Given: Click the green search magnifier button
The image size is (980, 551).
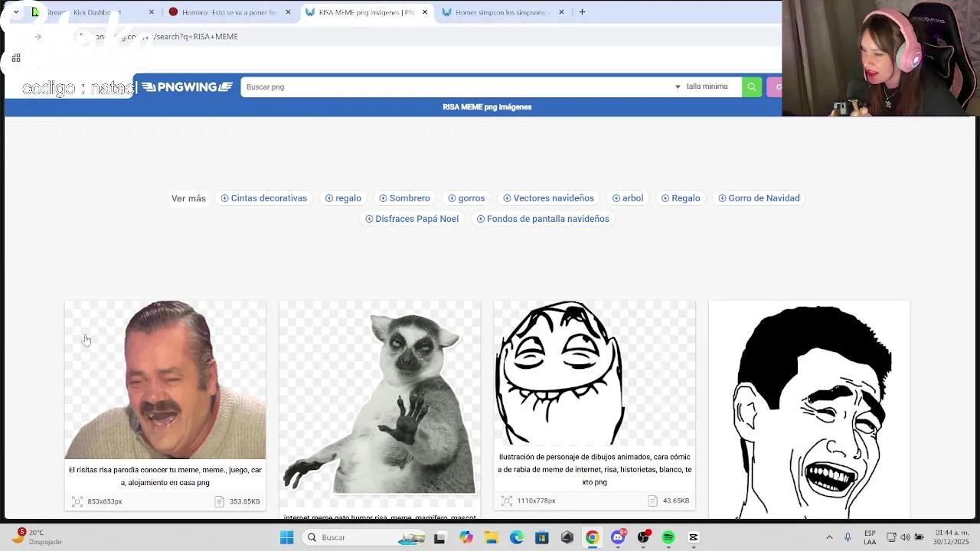Looking at the screenshot, I should click(x=751, y=86).
